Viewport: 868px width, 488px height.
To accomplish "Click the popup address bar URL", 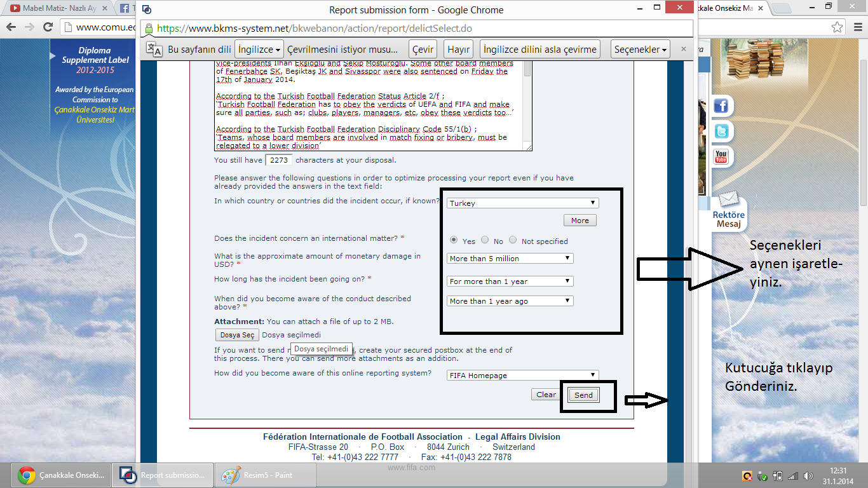I will click(x=315, y=29).
